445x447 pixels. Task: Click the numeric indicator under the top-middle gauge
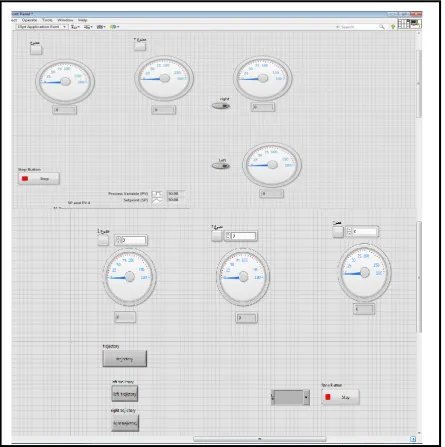tap(163, 110)
